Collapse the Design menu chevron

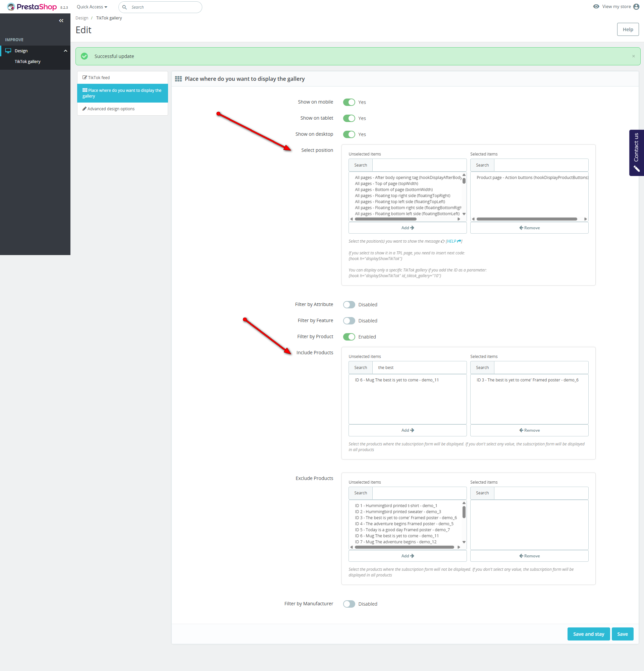pyautogui.click(x=65, y=51)
